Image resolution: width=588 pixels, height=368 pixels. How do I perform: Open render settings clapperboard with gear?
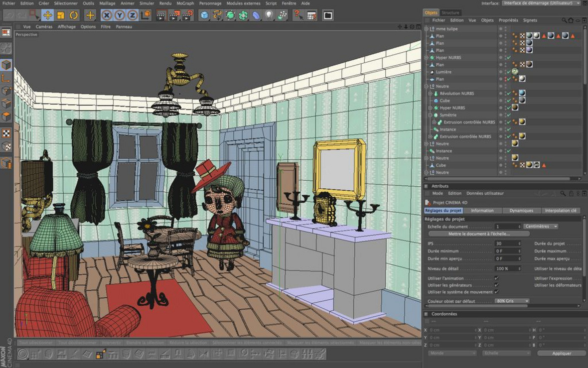point(187,15)
